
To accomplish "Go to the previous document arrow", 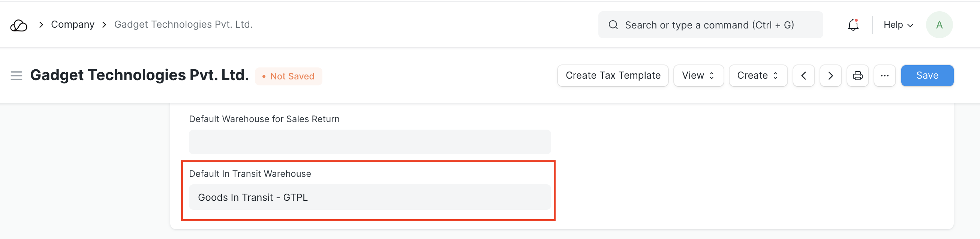I will click(x=803, y=76).
